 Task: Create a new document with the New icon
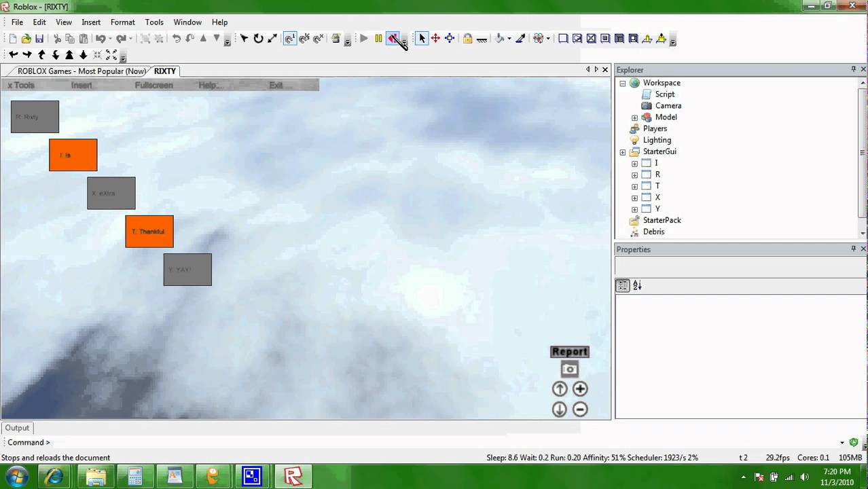pos(12,39)
